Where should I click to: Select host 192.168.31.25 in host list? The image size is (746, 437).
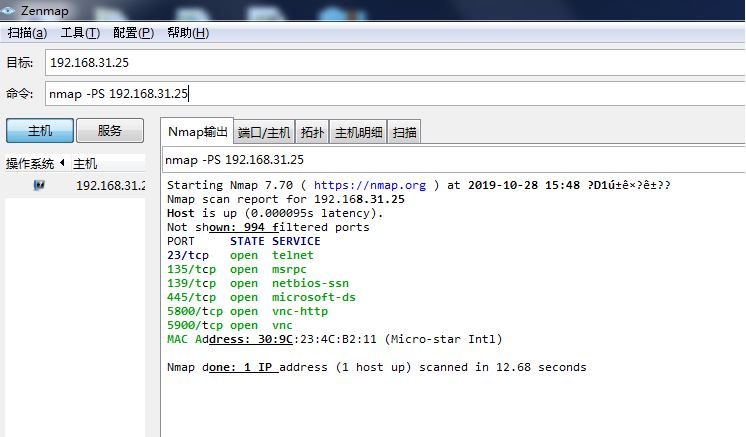click(x=75, y=185)
